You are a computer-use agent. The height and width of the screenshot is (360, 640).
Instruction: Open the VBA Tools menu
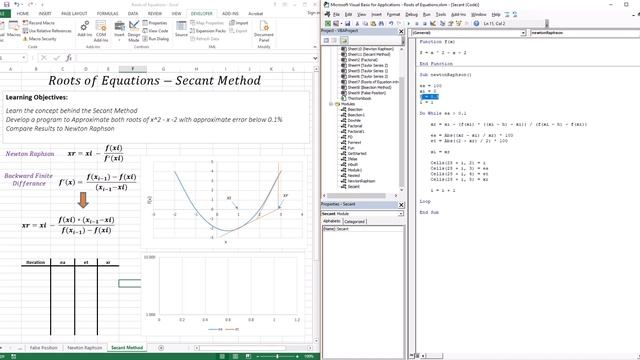coord(441,14)
